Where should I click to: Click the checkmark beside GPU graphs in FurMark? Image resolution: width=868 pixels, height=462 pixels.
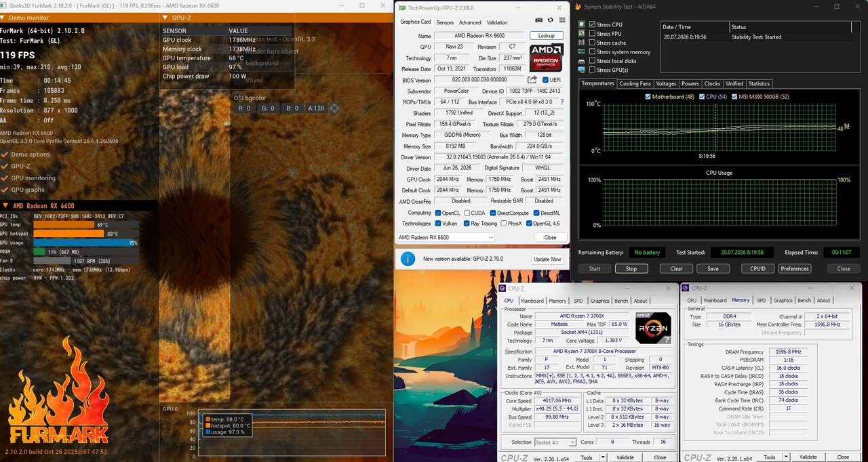(4, 190)
